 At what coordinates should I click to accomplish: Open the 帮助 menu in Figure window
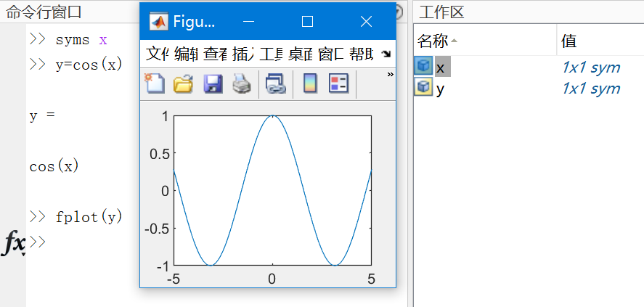362,54
